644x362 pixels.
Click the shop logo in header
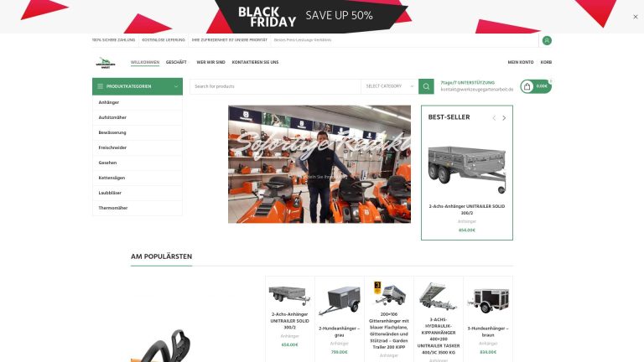pyautogui.click(x=106, y=62)
